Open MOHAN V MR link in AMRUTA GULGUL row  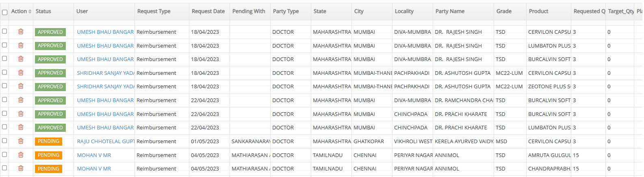[x=94, y=155]
